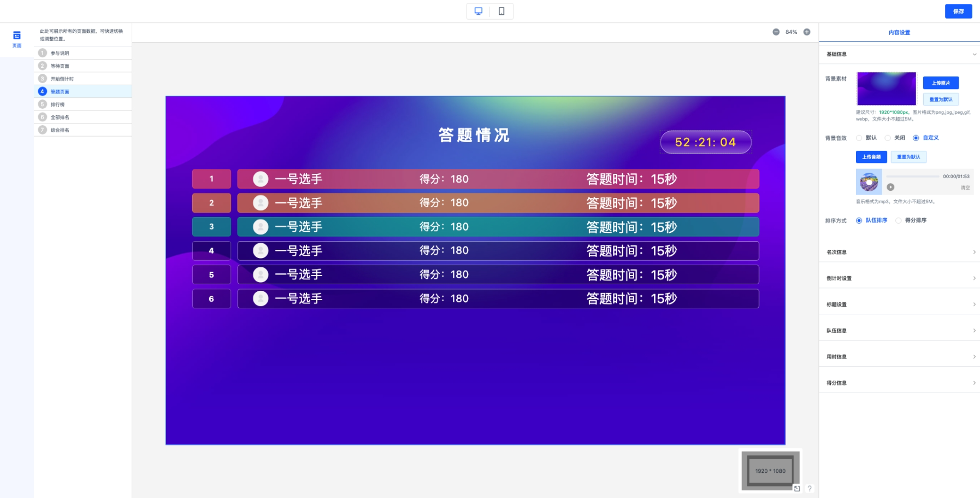
Task: Open the 页面 pages panel icon
Action: click(x=17, y=38)
